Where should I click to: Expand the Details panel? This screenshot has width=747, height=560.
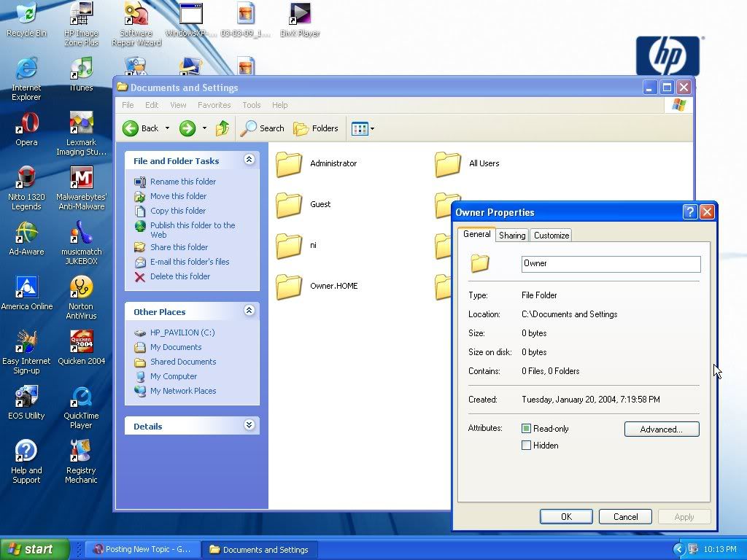pos(249,425)
